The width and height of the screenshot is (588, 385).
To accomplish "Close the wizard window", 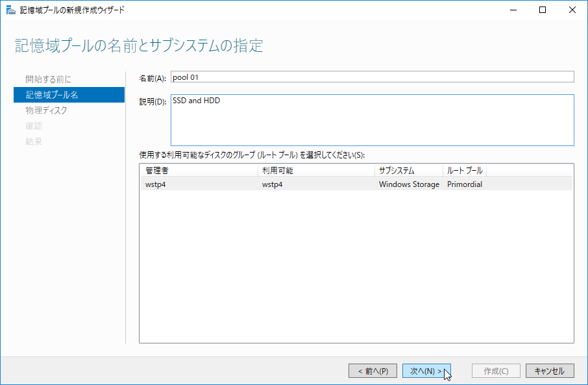I will (572, 10).
